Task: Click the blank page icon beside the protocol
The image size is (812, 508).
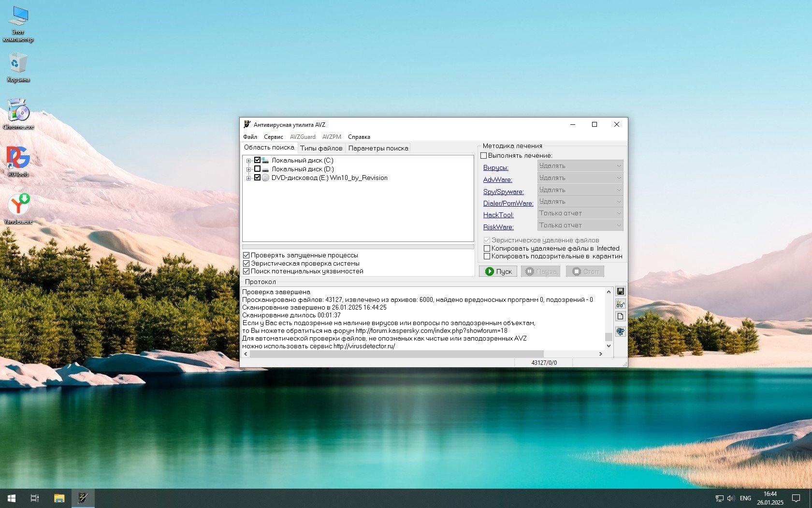Action: click(621, 316)
